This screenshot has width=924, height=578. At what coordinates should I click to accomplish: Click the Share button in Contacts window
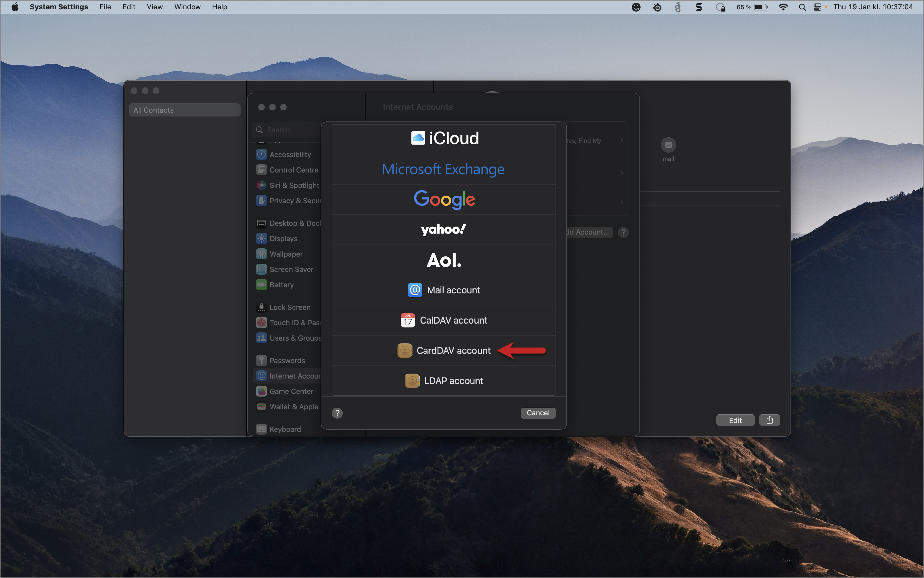770,420
